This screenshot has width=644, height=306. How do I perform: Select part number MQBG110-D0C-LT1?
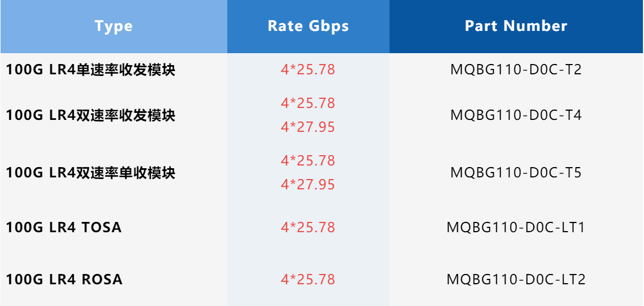(x=516, y=227)
